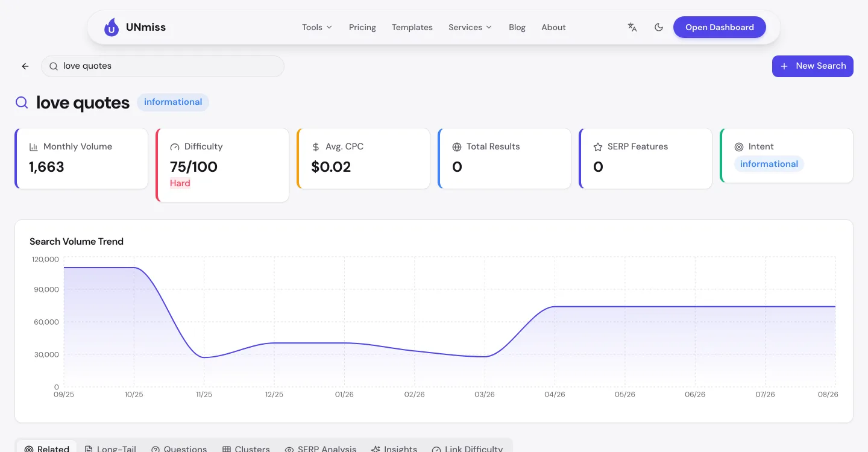Screen dimensions: 868x452
Task: Click the 1,663 monthly volume value
Action: pos(47,167)
